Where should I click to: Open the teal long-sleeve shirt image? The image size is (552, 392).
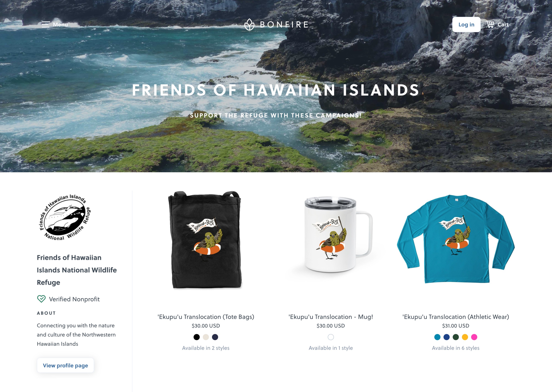point(456,239)
